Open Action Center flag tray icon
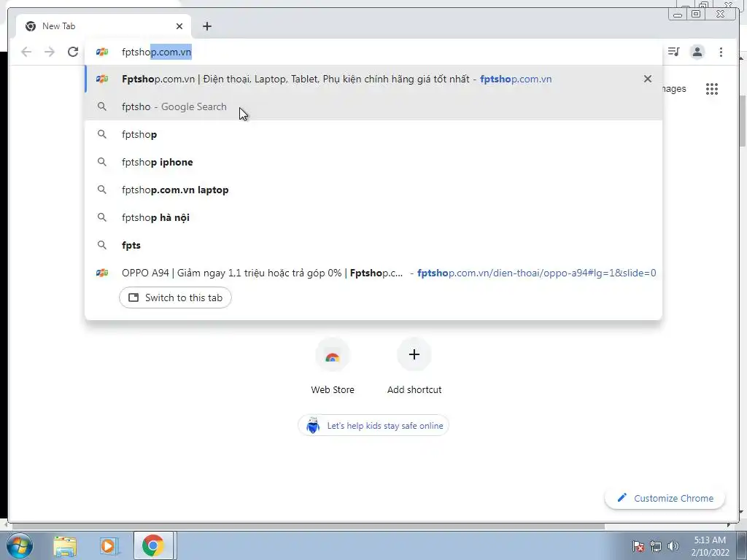 pos(638,546)
